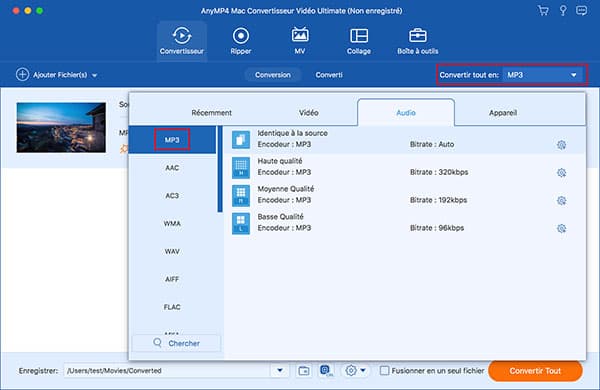This screenshot has height=390, width=600.
Task: Click the save path field
Action: pos(168,370)
